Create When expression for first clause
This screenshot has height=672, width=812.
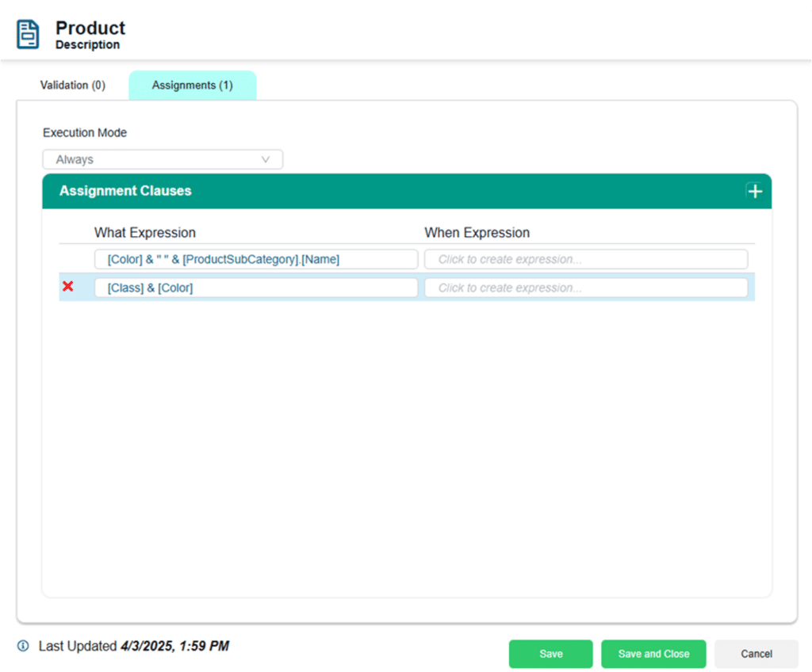click(586, 259)
